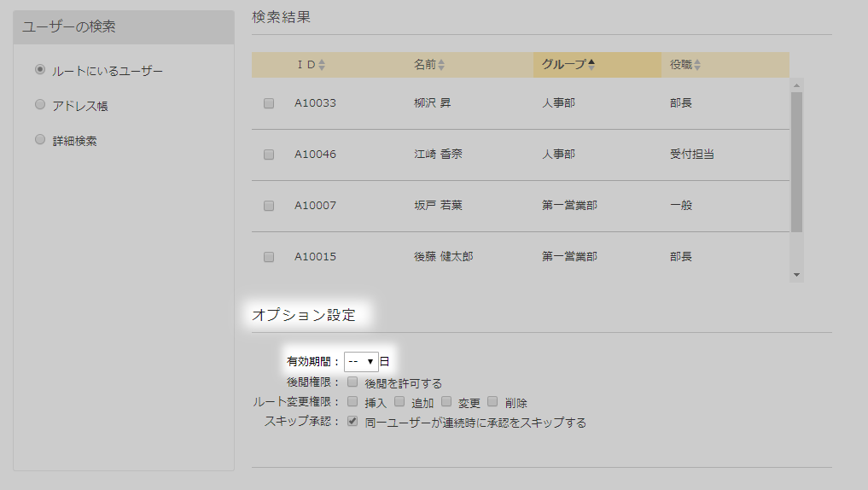Click ID cell A10007

pos(315,206)
